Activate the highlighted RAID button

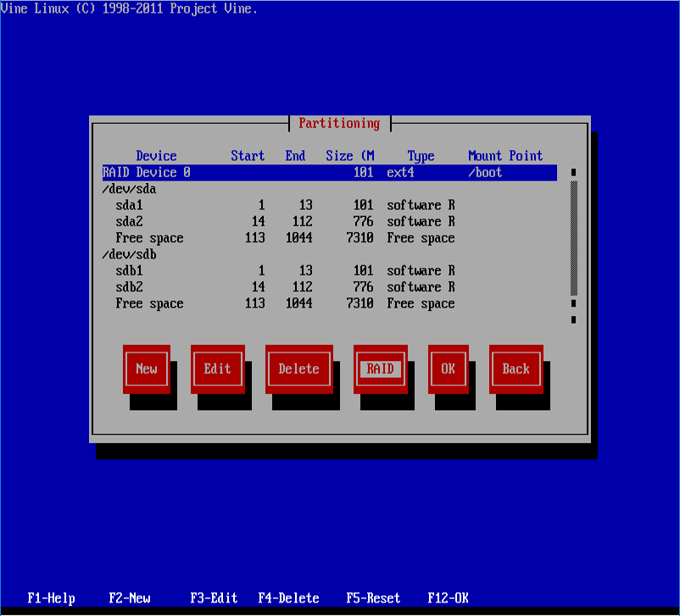381,369
